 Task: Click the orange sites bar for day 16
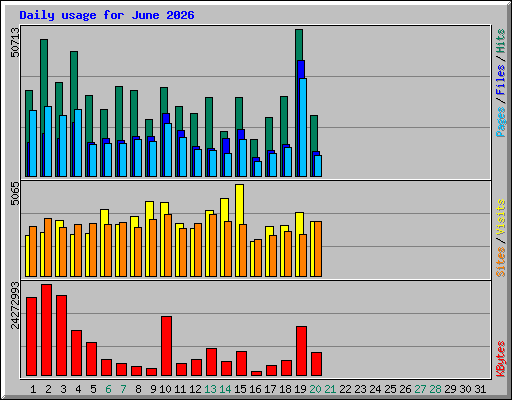click(x=258, y=258)
